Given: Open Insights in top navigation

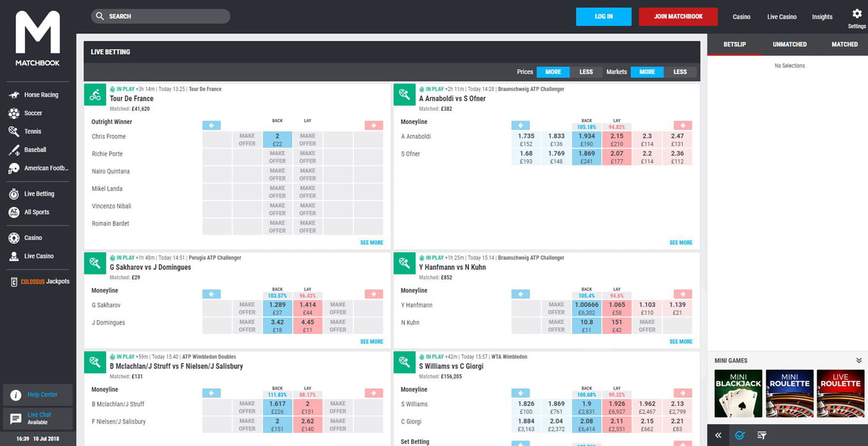Looking at the screenshot, I should 822,17.
